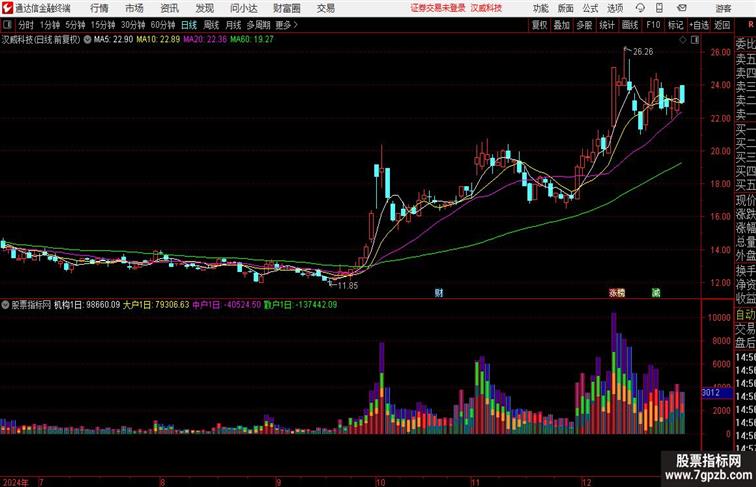The width and height of the screenshot is (756, 487).
Task: Open the 交易 menu
Action: click(x=325, y=8)
